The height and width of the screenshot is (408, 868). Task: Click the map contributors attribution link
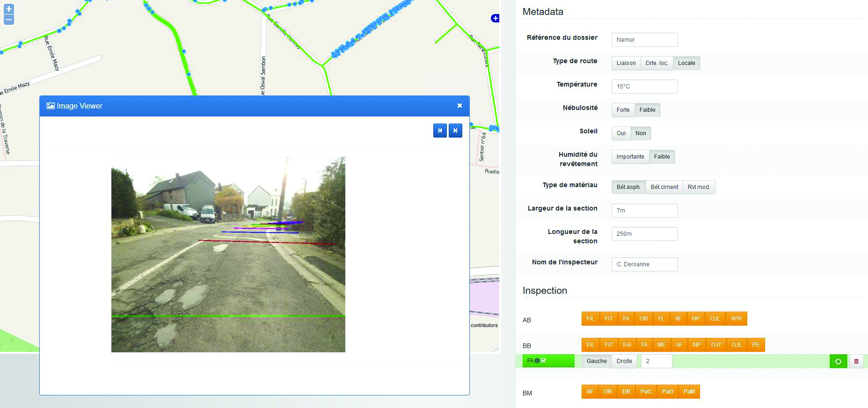tap(484, 325)
